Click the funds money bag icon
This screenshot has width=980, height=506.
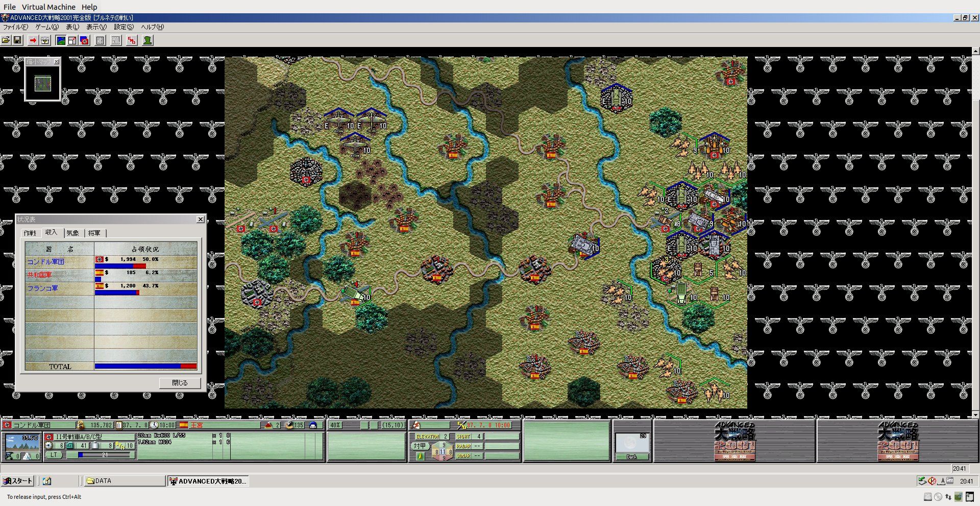(x=81, y=425)
